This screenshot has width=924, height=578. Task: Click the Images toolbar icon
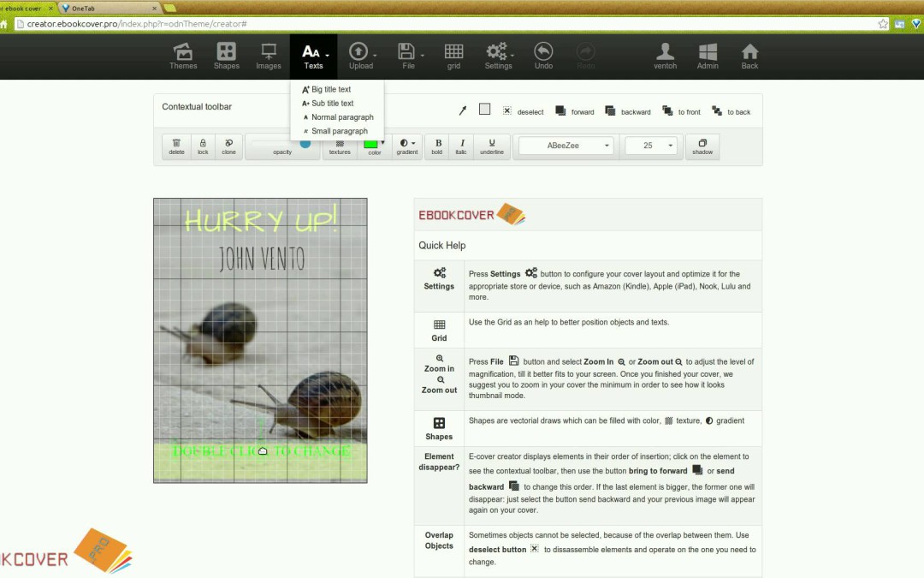click(x=269, y=57)
